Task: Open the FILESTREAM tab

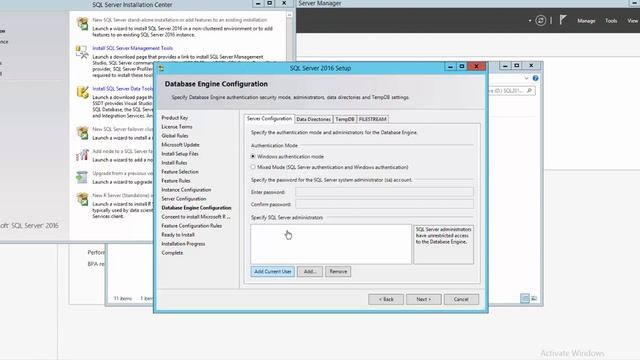Action: [373, 119]
